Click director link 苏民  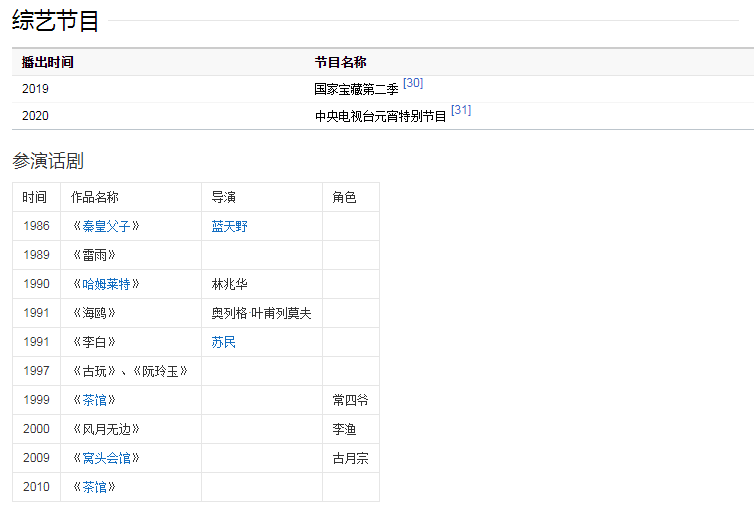(x=223, y=342)
